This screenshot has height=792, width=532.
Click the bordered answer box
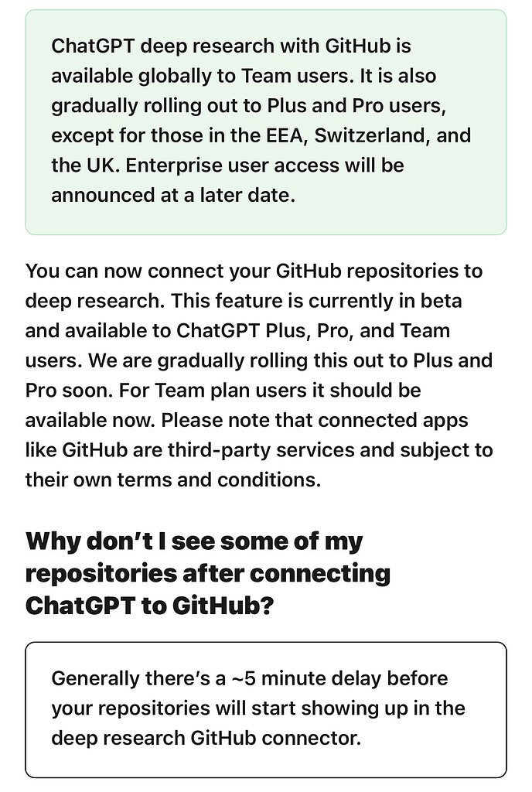(x=266, y=710)
